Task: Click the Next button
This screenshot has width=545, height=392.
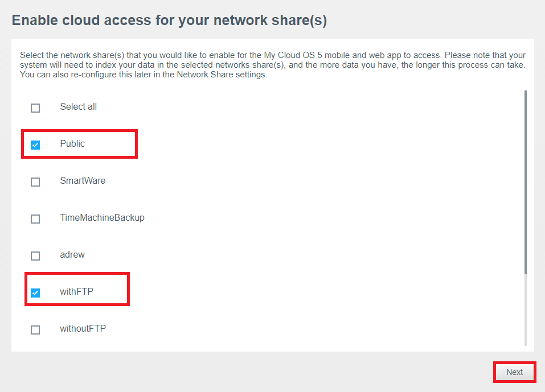Action: coord(514,372)
